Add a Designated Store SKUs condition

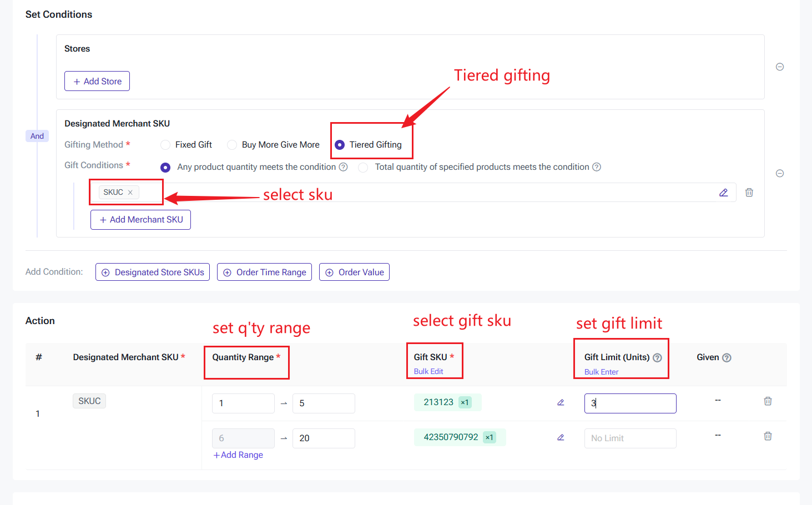click(153, 272)
